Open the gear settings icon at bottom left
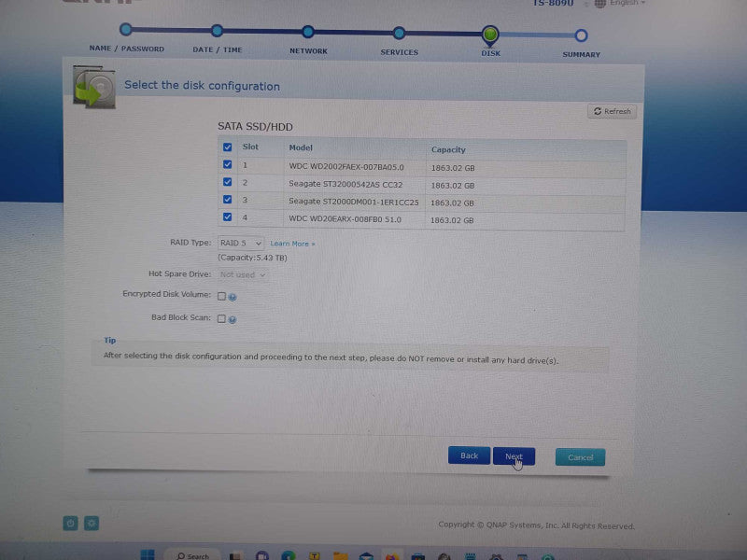 92,524
